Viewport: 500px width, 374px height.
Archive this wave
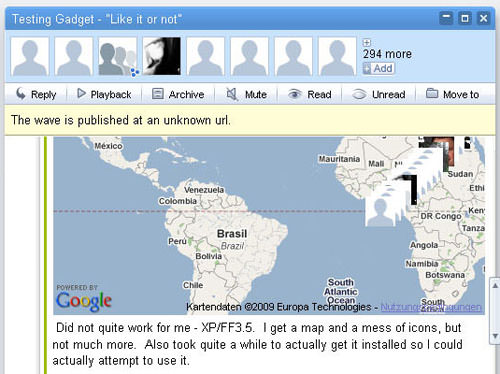click(x=178, y=94)
